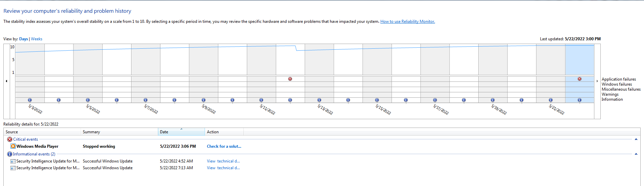Select Successful Windows Update text for 4:52 AM row
This screenshot has height=186, width=644.
click(x=108, y=161)
